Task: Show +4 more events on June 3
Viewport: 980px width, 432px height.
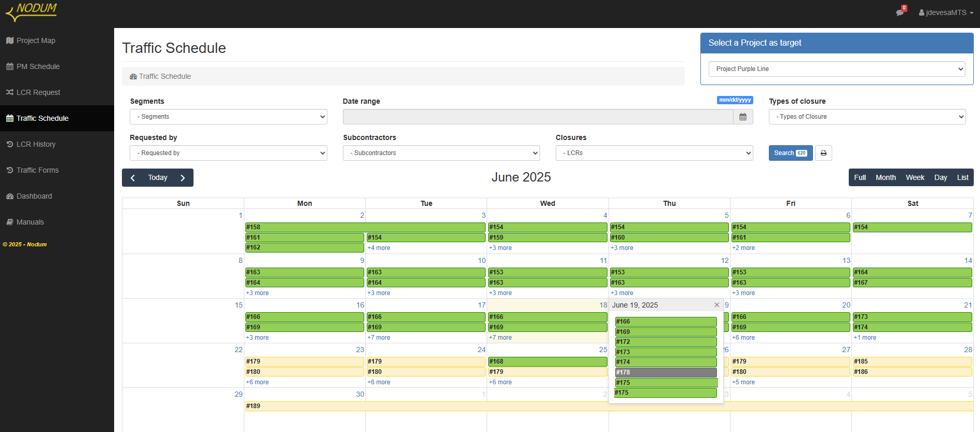Action: click(379, 248)
